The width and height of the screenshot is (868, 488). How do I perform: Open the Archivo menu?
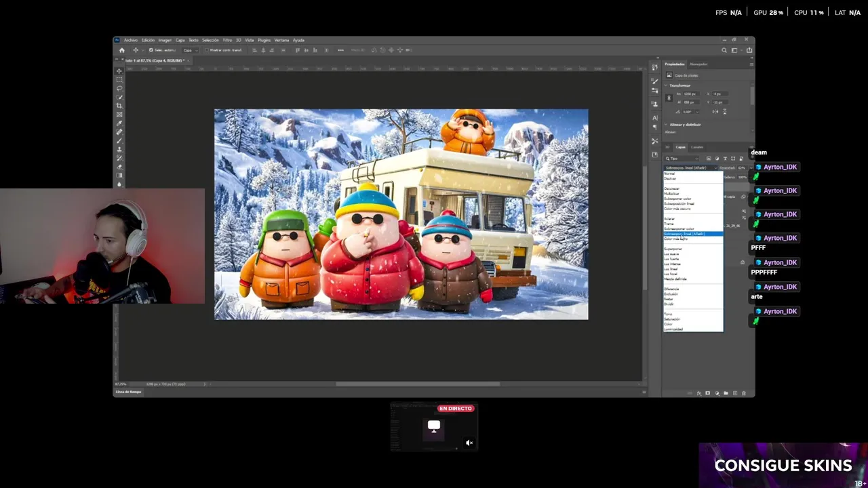pos(131,40)
